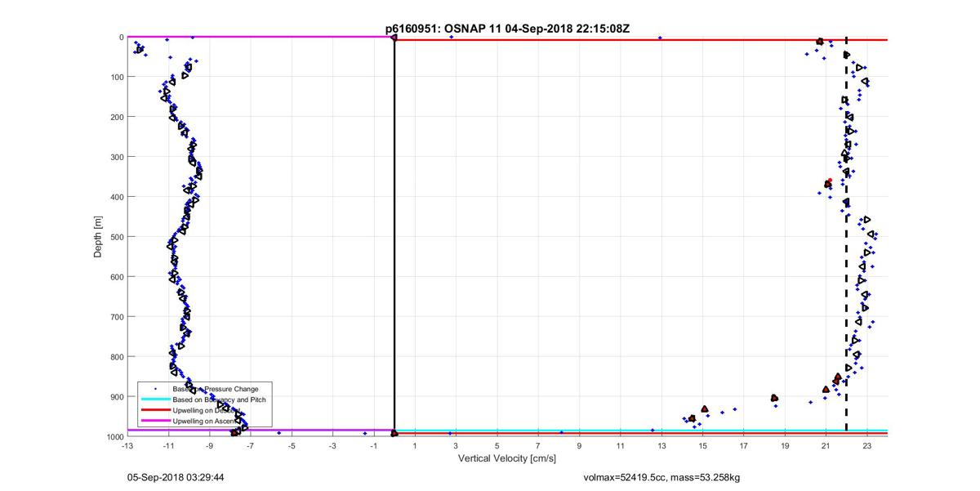
Task: Click x-axis tick label "-11"
Action: pos(168,446)
